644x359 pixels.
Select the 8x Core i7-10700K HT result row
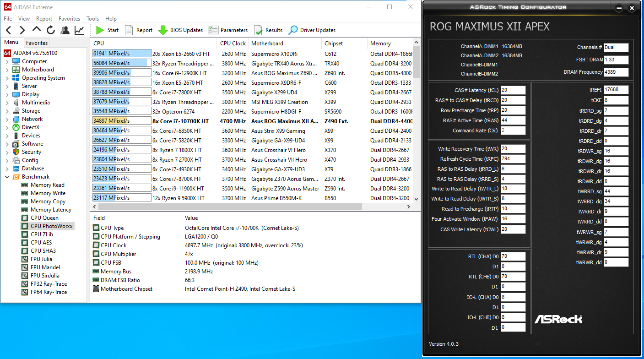coord(253,121)
